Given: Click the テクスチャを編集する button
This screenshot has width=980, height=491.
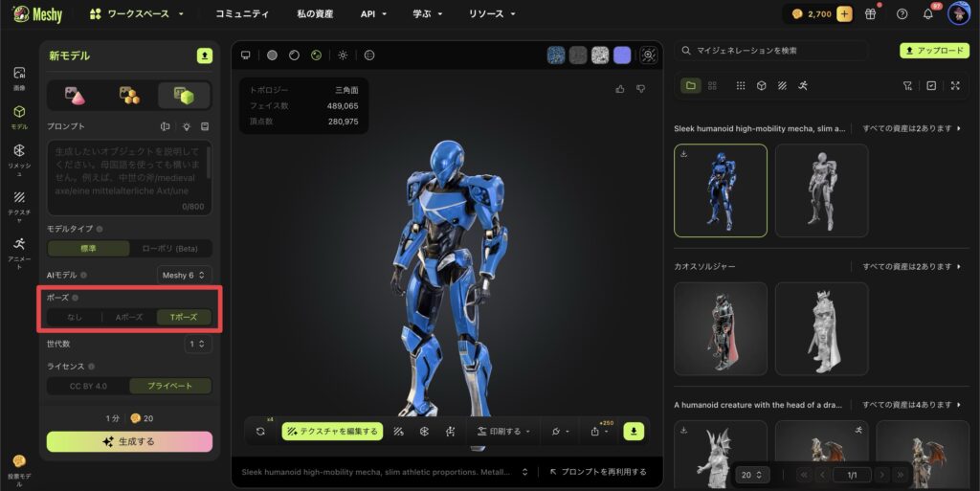Looking at the screenshot, I should click(x=332, y=432).
